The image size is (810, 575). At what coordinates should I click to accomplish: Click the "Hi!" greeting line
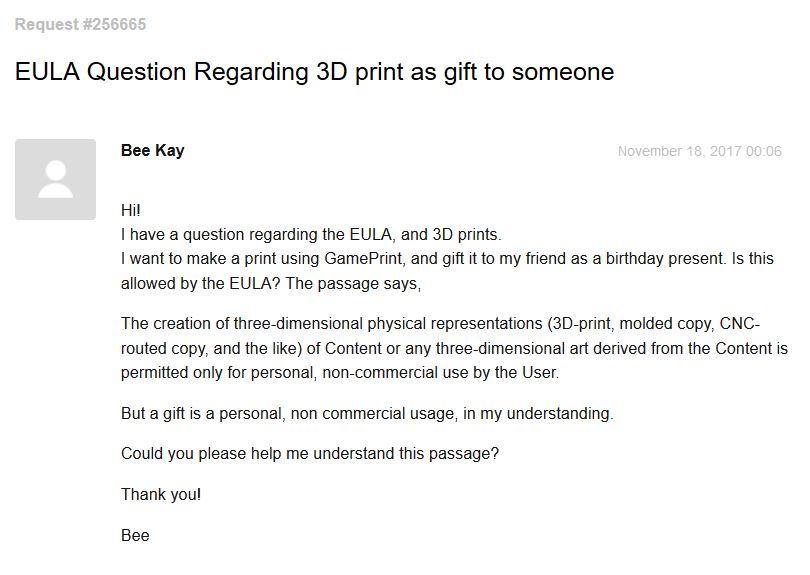coord(131,211)
